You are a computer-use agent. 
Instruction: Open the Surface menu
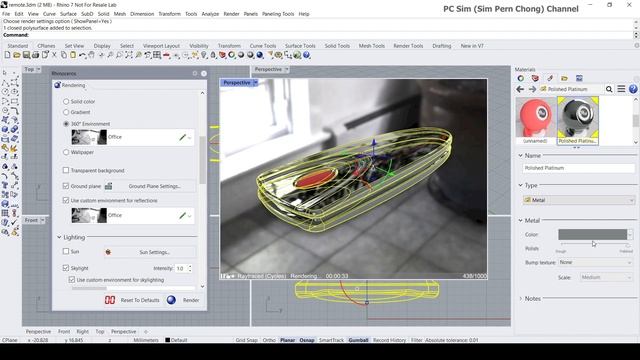pos(68,14)
